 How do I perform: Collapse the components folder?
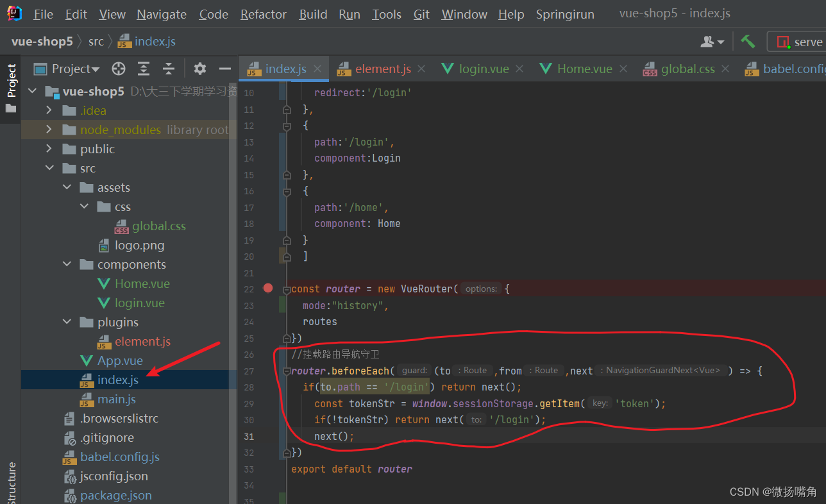pos(67,264)
